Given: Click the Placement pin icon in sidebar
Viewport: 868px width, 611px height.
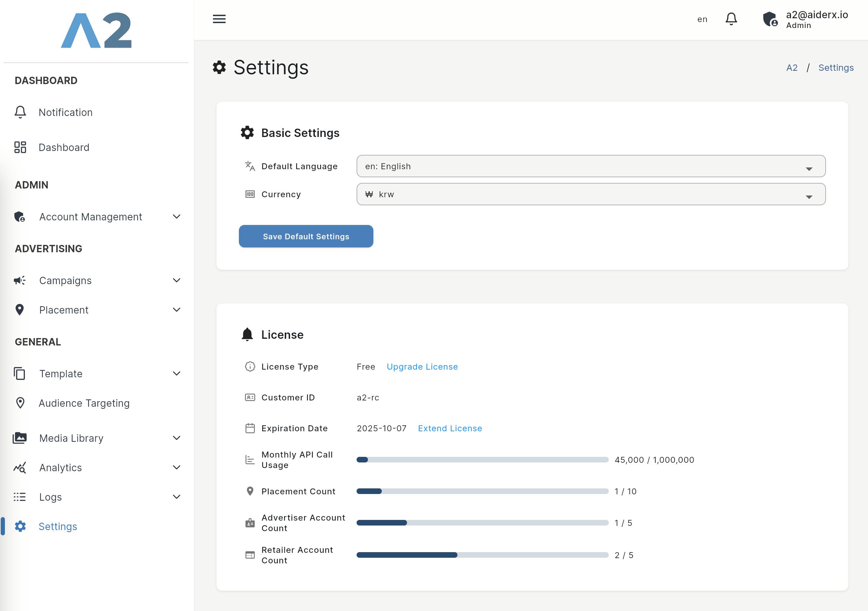Looking at the screenshot, I should (x=20, y=310).
